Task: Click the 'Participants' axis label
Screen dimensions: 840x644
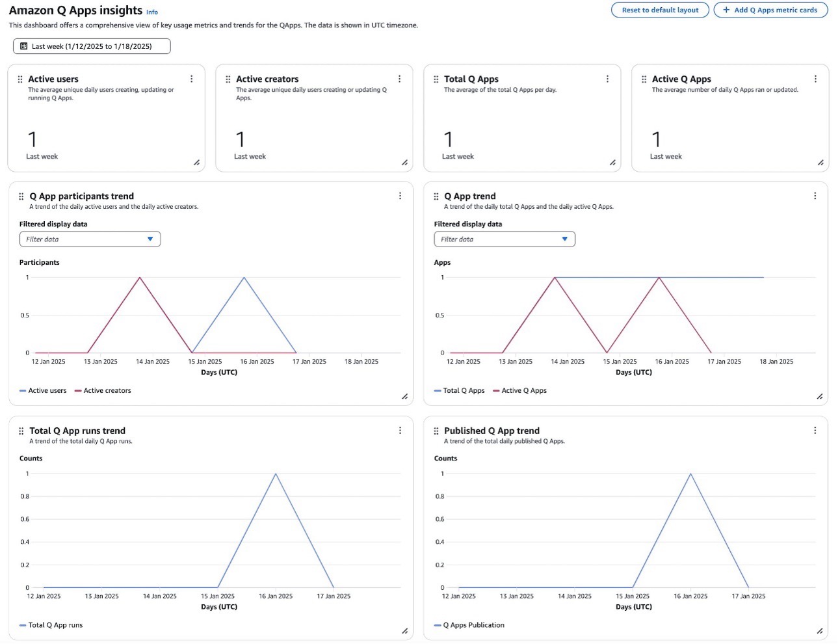Action: tap(39, 262)
